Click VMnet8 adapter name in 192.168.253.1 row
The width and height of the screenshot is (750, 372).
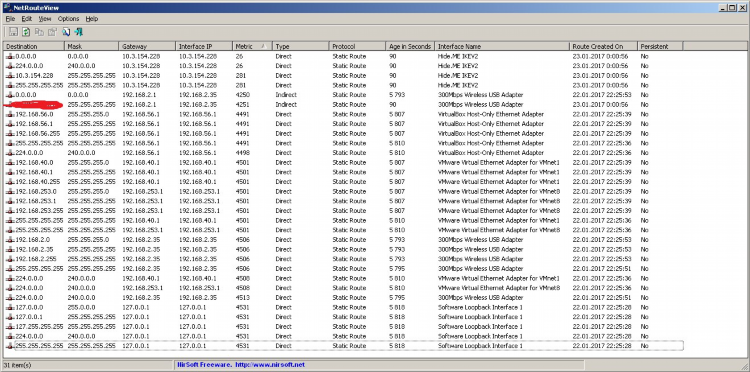499,201
